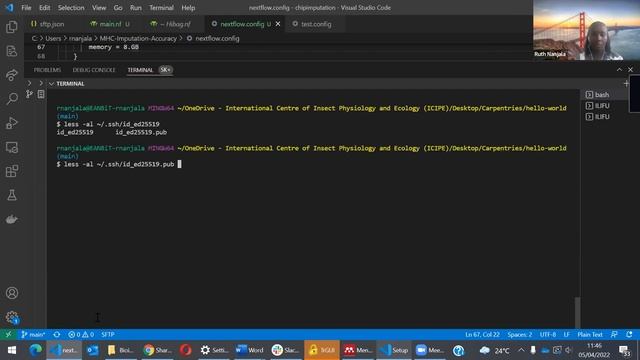This screenshot has width=640, height=360.
Task: Open the feedback icon in status bar
Action: point(614,334)
